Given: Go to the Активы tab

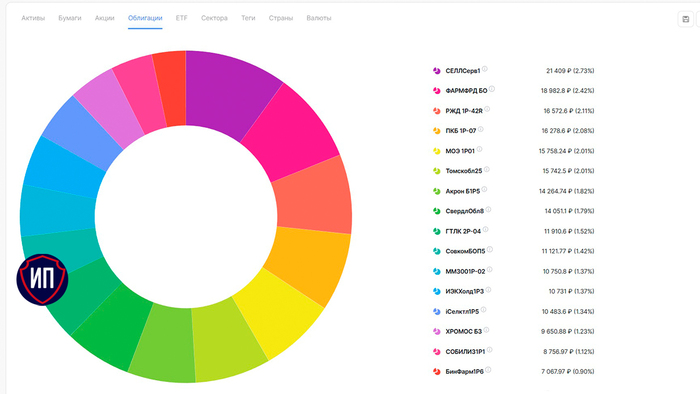Looking at the screenshot, I should tap(33, 18).
